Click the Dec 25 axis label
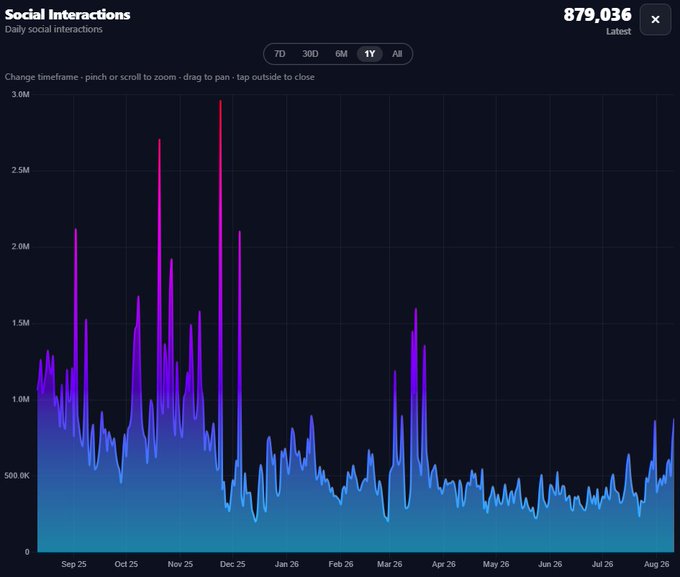The image size is (680, 577). pos(232,564)
